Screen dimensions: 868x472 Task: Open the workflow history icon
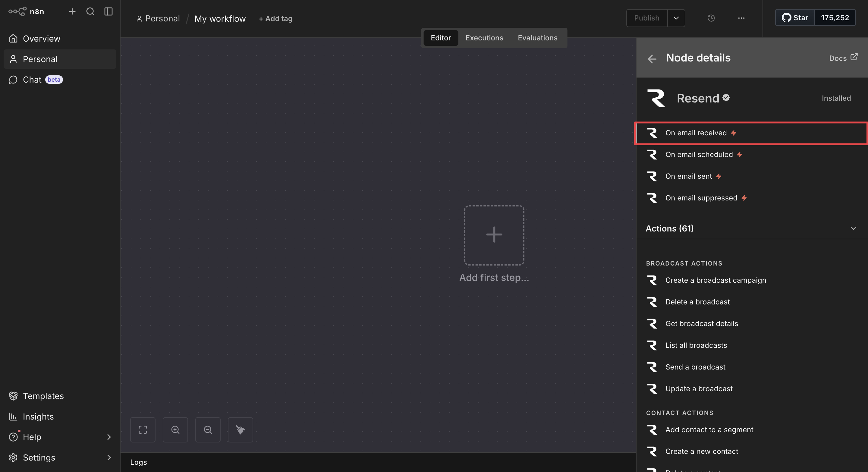point(711,18)
